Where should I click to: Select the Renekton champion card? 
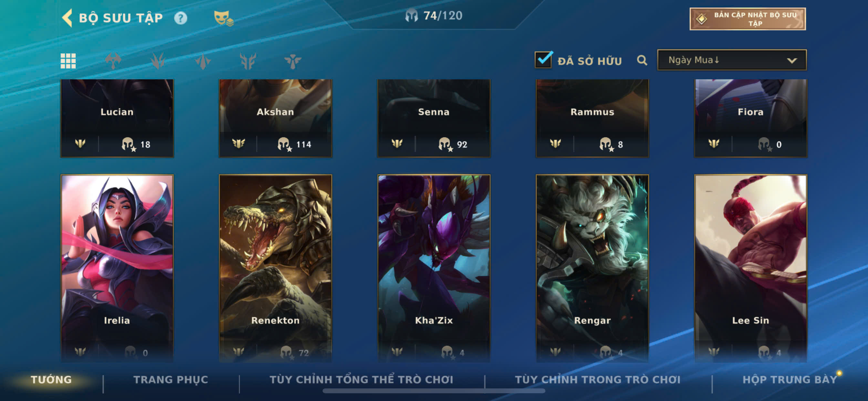pos(275,268)
